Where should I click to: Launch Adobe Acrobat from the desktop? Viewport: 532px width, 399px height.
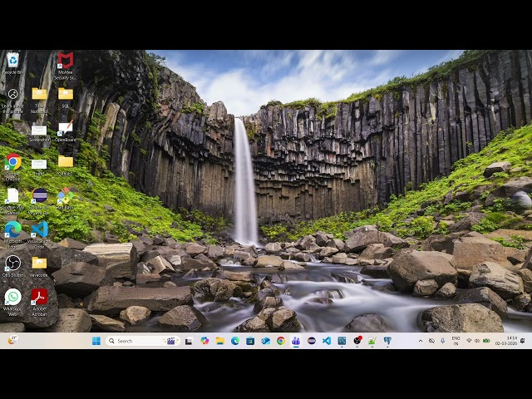coord(39,298)
